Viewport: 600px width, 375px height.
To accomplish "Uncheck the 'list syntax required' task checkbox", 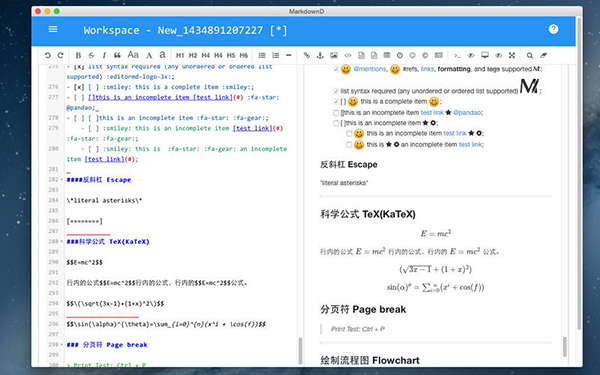I will [x=336, y=91].
